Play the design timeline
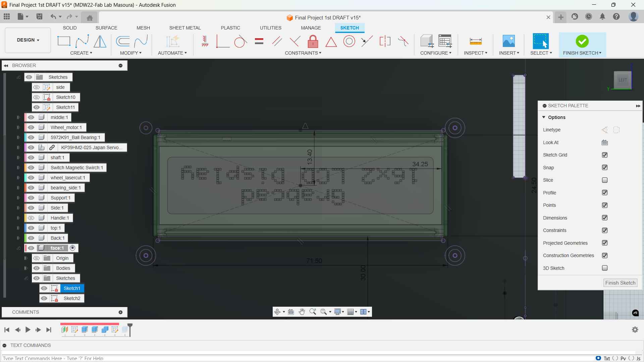 point(28,330)
